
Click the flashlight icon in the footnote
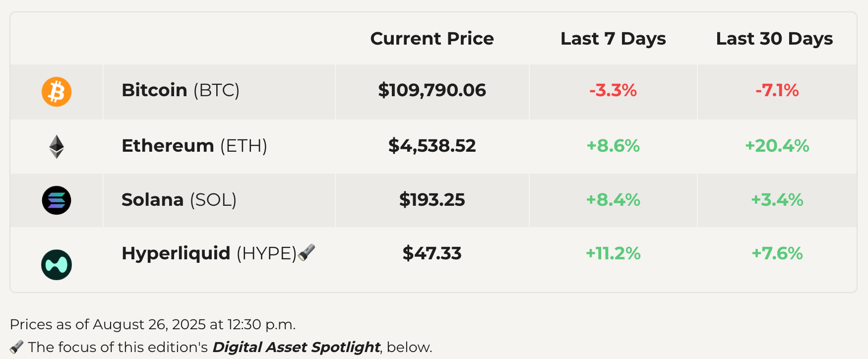(x=16, y=347)
